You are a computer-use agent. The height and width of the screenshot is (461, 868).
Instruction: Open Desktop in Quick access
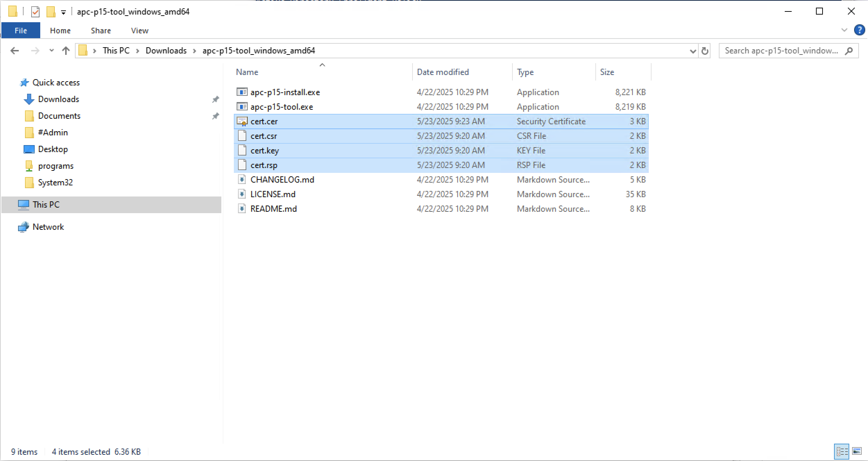click(x=53, y=149)
